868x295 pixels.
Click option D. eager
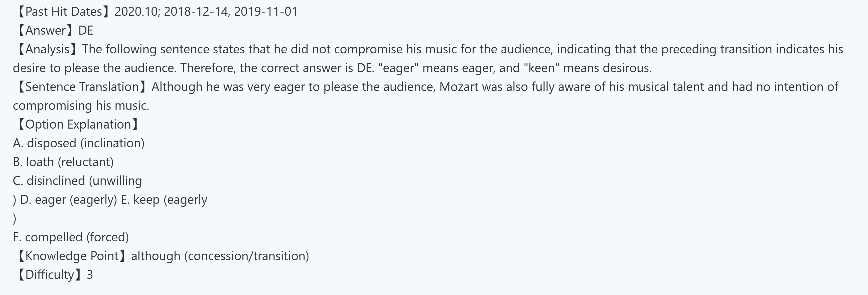pos(68,200)
